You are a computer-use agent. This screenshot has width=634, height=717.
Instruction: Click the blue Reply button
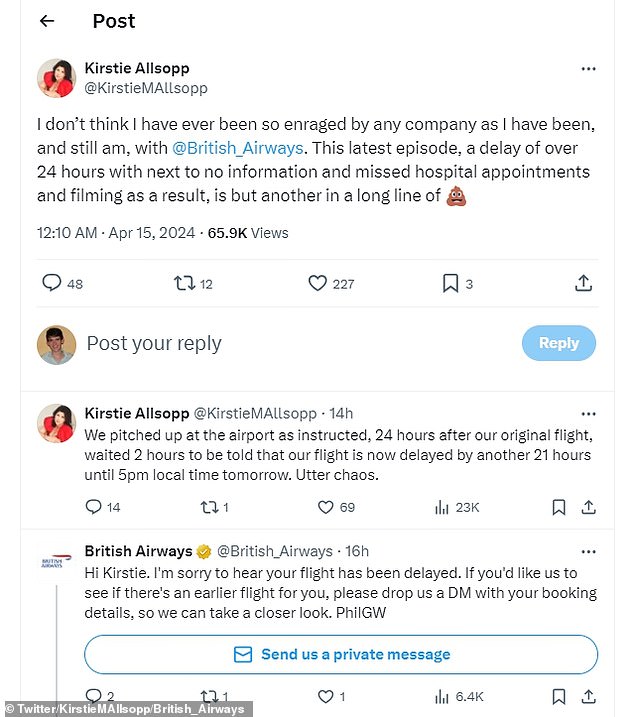coord(559,343)
